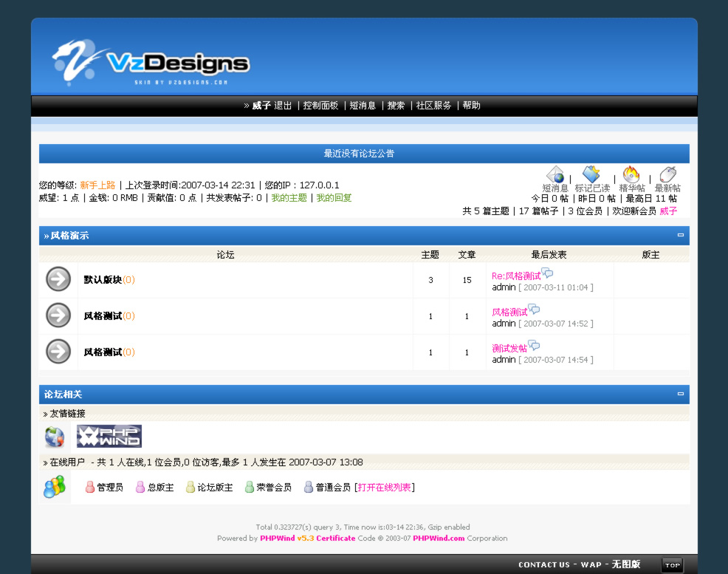This screenshot has height=574, width=728.
Task: Click WAP link in footer
Action: coord(591,564)
